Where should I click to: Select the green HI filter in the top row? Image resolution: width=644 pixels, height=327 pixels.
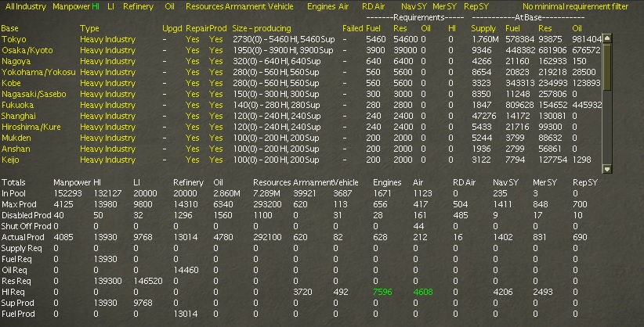[96, 6]
